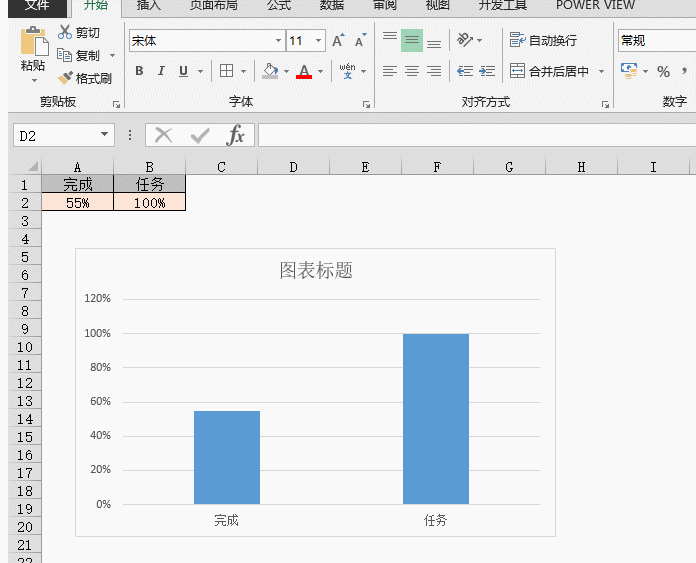Image resolution: width=696 pixels, height=563 pixels.
Task: Apply comma style format
Action: point(684,71)
